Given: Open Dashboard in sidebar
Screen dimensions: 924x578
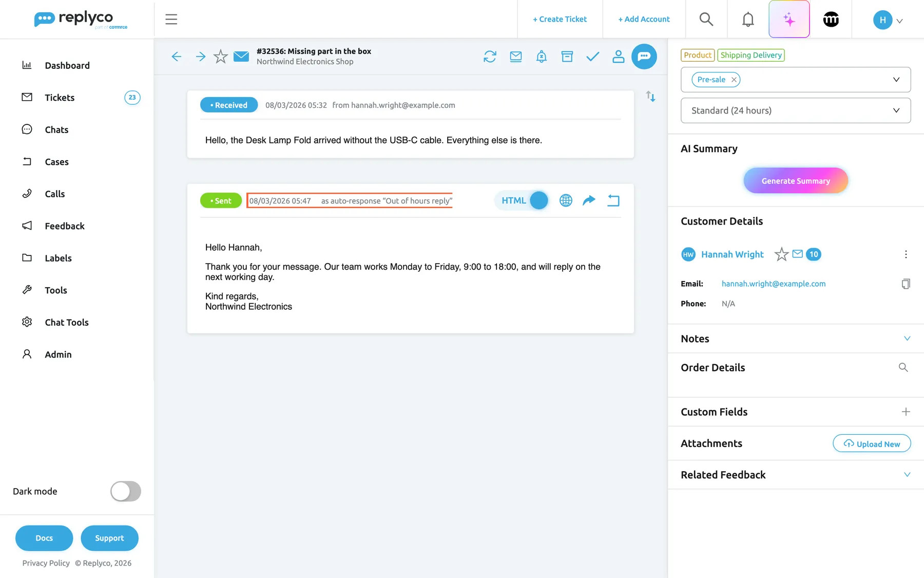Looking at the screenshot, I should pyautogui.click(x=67, y=65).
